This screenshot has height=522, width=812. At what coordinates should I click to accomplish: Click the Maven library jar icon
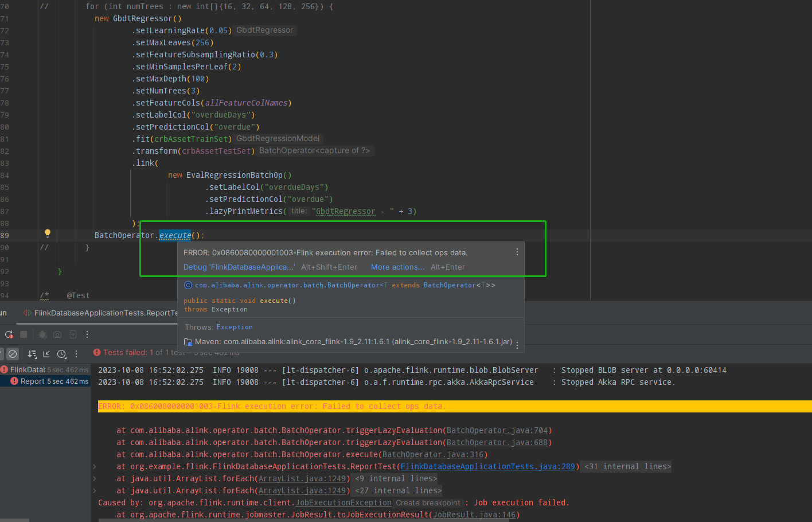coord(188,342)
